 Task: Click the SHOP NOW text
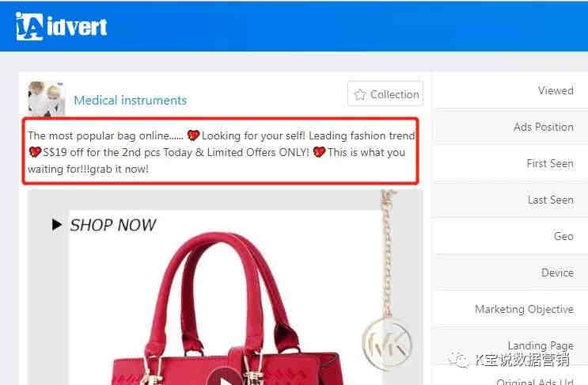tap(113, 225)
